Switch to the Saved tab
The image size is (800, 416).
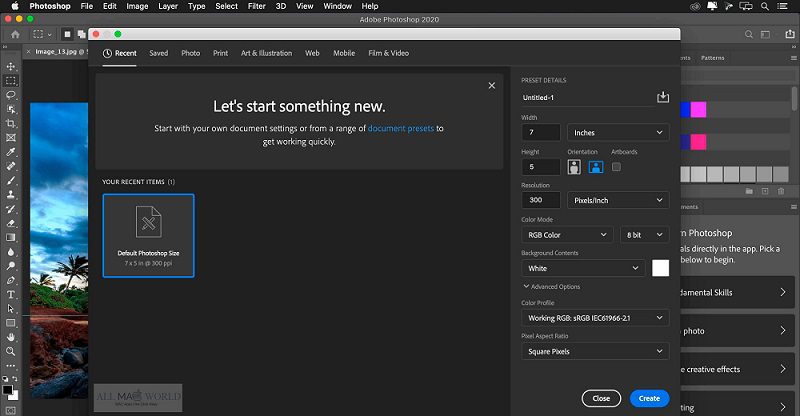click(159, 53)
